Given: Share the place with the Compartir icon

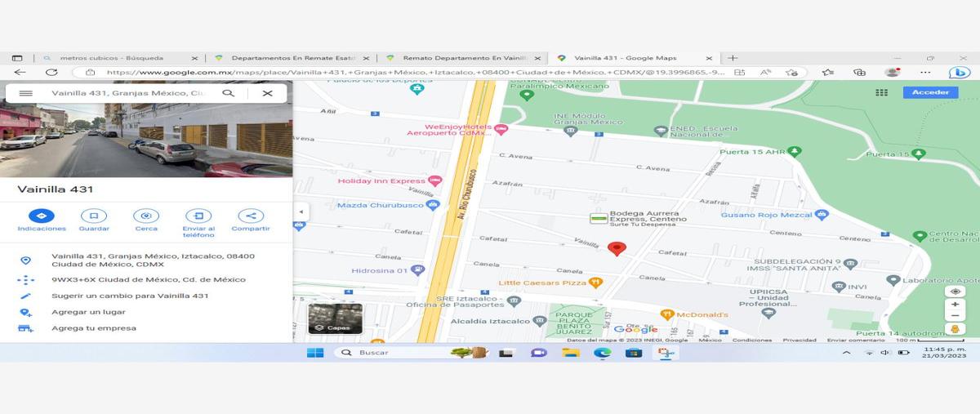Looking at the screenshot, I should coord(251,216).
